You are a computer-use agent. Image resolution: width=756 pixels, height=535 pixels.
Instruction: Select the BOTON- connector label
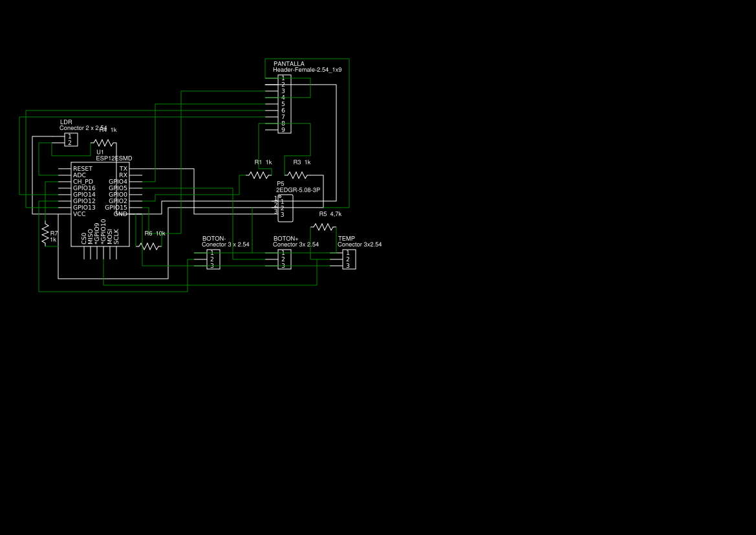[214, 239]
